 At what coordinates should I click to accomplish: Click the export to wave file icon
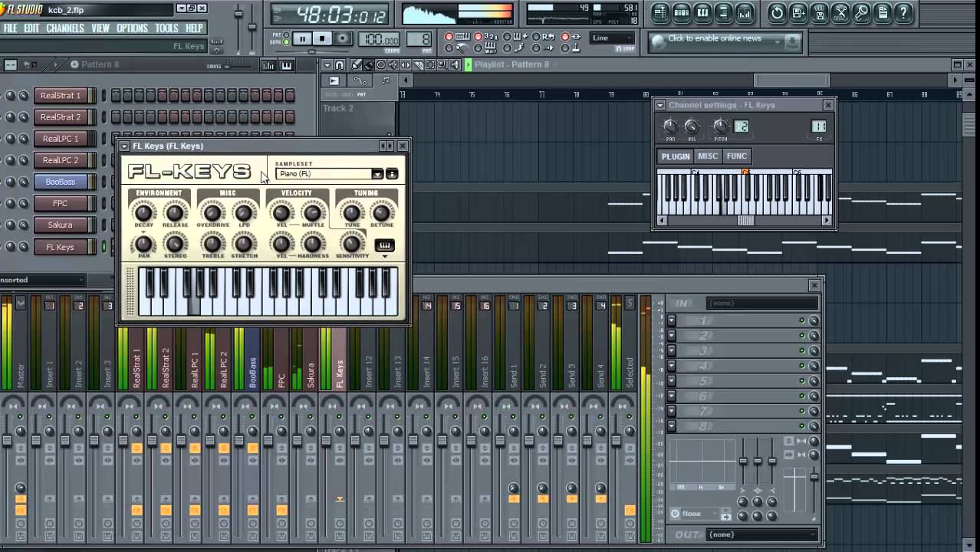point(820,12)
